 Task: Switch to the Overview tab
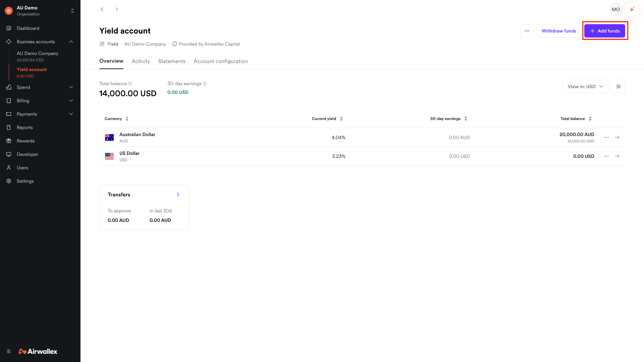click(111, 61)
